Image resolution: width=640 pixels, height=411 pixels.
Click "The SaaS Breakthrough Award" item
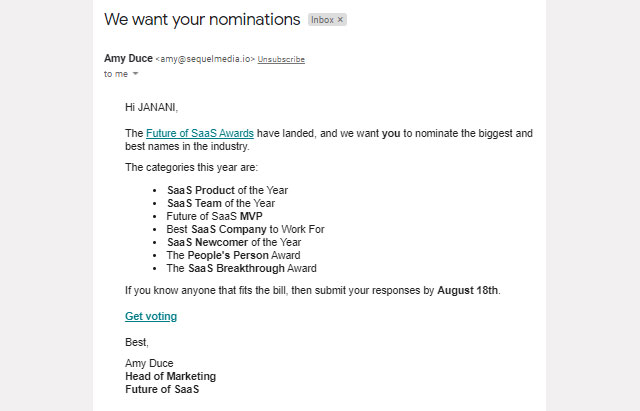click(241, 268)
